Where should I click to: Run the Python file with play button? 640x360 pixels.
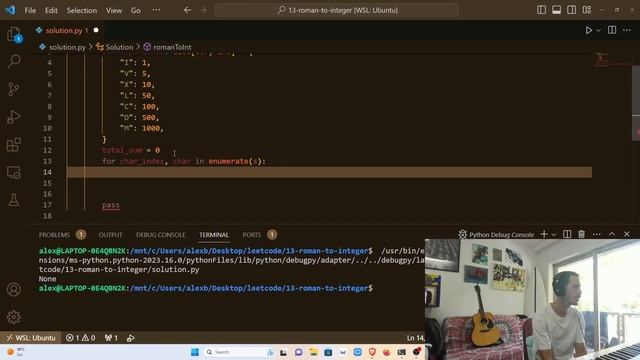(588, 30)
